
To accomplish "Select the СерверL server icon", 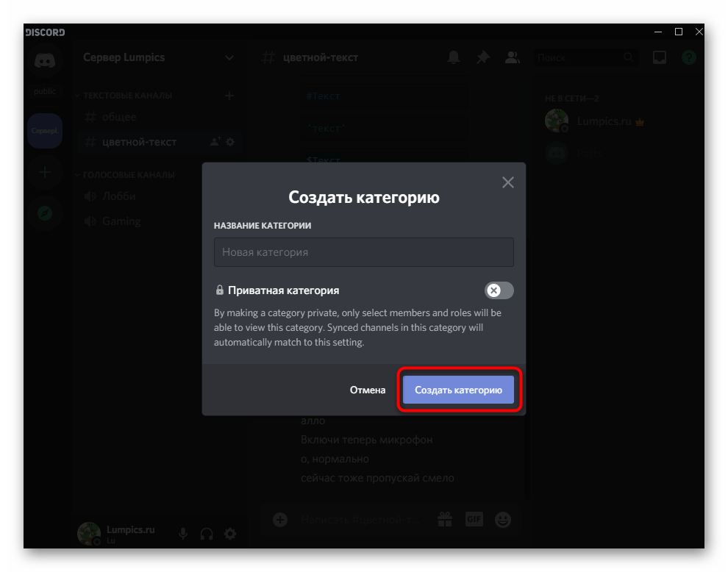I will point(45,131).
